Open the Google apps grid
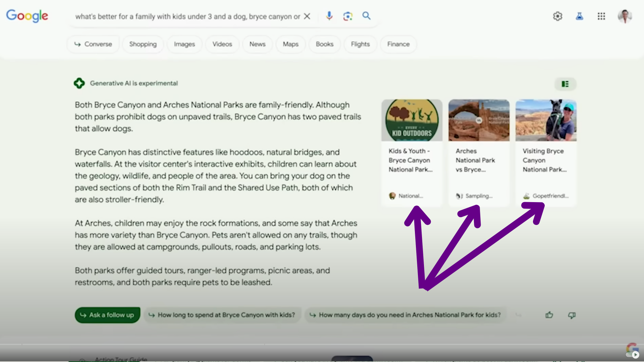The image size is (644, 362). point(601,16)
